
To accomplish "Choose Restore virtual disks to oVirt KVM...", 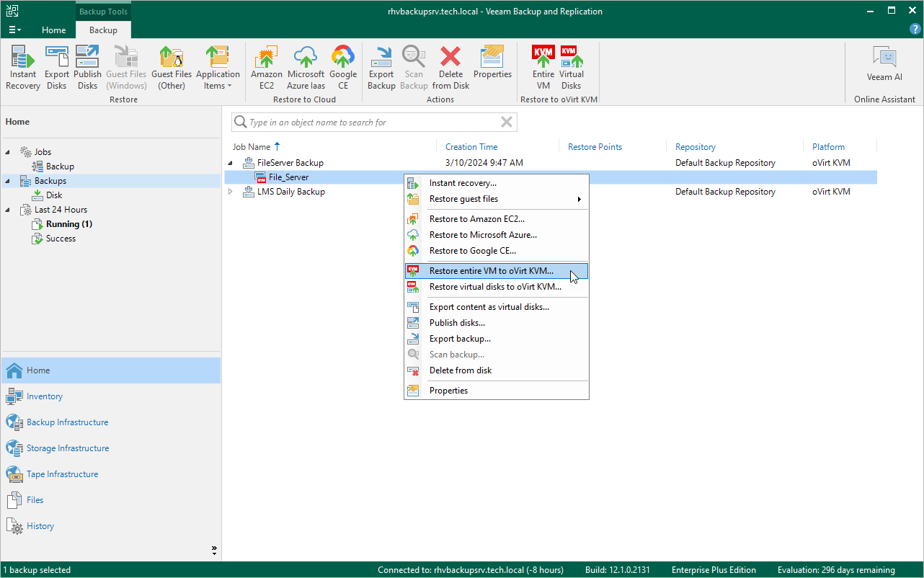I will click(497, 287).
